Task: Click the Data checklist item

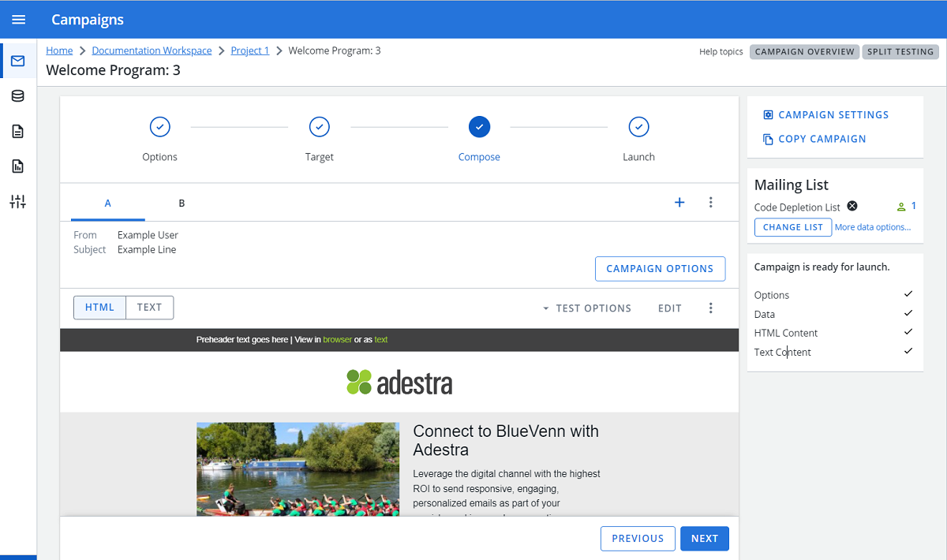Action: (x=765, y=314)
